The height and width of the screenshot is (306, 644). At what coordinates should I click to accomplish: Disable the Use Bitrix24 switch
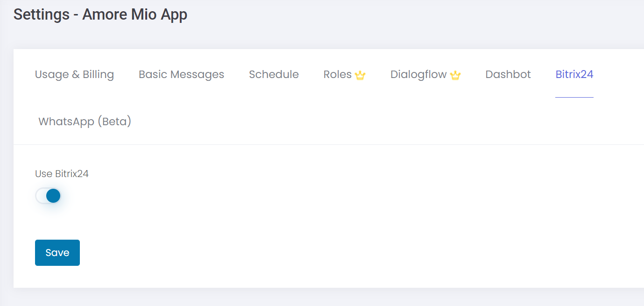[x=48, y=196]
